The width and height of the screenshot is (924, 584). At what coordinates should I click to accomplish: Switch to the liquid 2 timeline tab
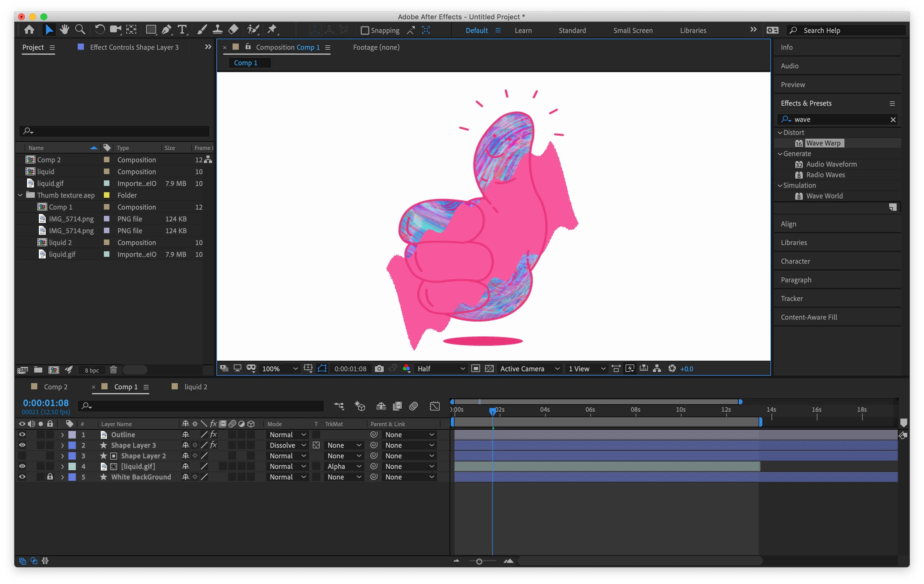[195, 387]
